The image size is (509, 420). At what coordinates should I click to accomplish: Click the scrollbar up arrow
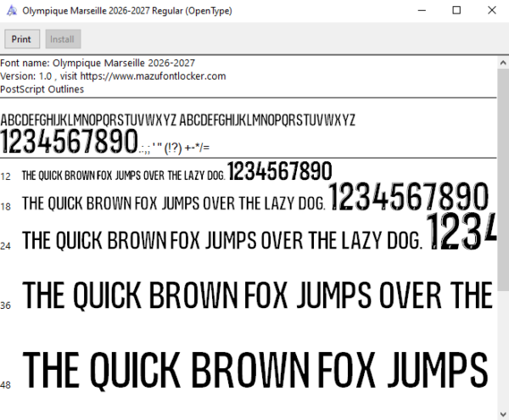pyautogui.click(x=503, y=63)
